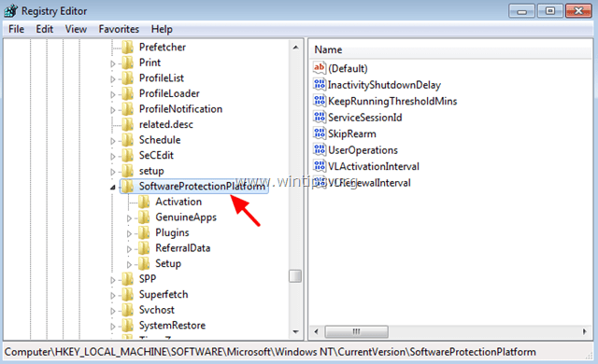The width and height of the screenshot is (598, 364).
Task: Click the ReferralData folder icon
Action: [x=144, y=248]
